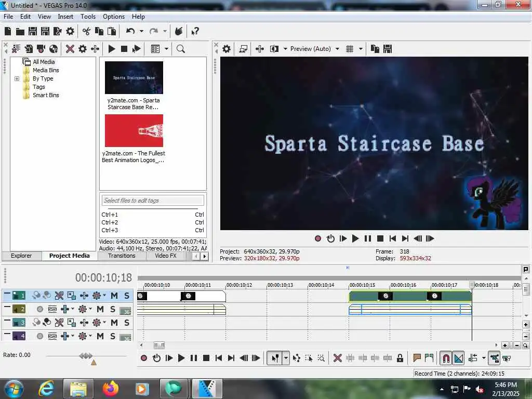Expand the By Type tree node
Image resolution: width=532 pixels, height=399 pixels.
click(17, 79)
